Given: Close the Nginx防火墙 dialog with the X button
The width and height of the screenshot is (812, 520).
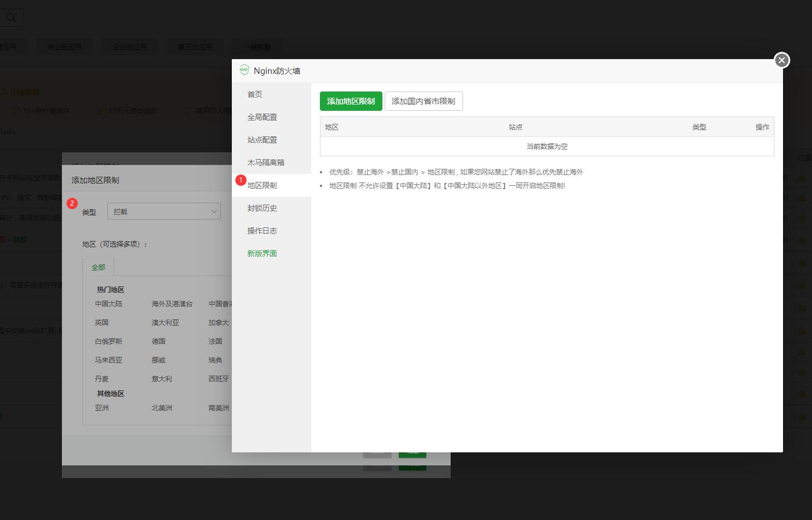Looking at the screenshot, I should point(782,60).
